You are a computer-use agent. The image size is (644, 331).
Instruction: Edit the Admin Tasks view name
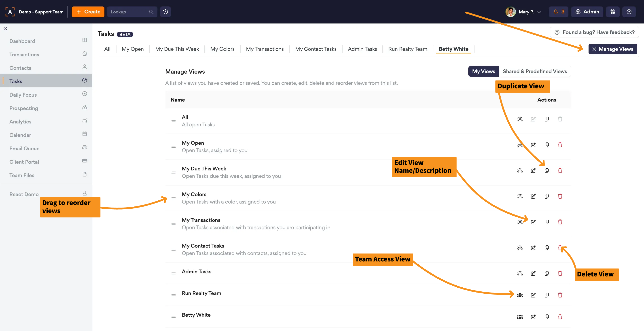(533, 273)
